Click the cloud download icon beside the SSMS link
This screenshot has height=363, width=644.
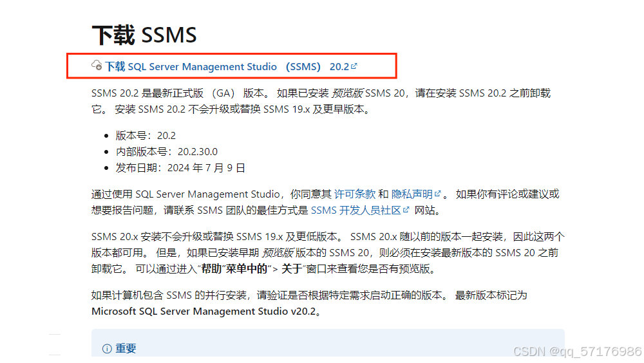tap(97, 65)
